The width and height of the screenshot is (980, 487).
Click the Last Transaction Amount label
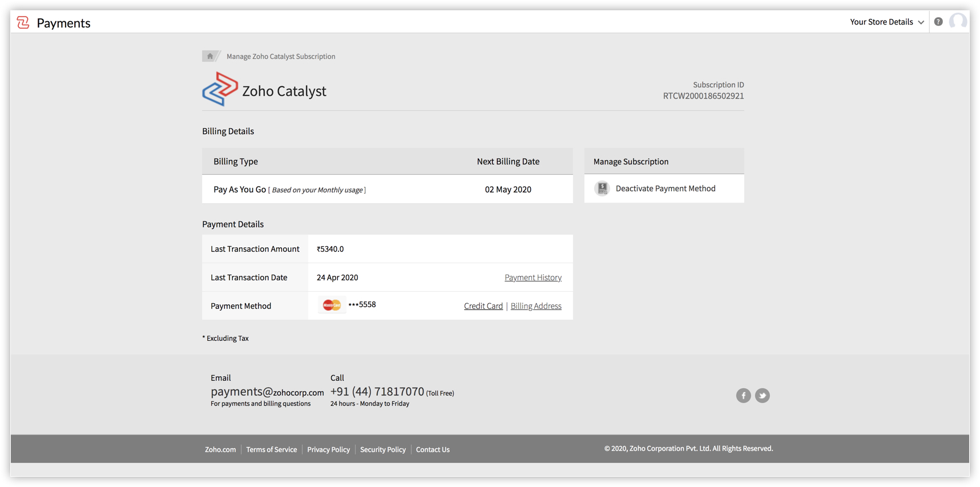click(255, 249)
